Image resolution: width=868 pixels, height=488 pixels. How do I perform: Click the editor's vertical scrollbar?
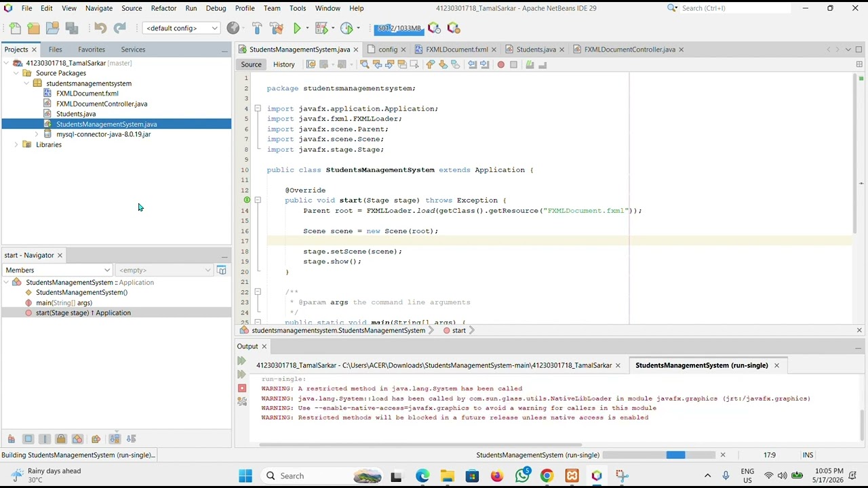[x=856, y=154]
